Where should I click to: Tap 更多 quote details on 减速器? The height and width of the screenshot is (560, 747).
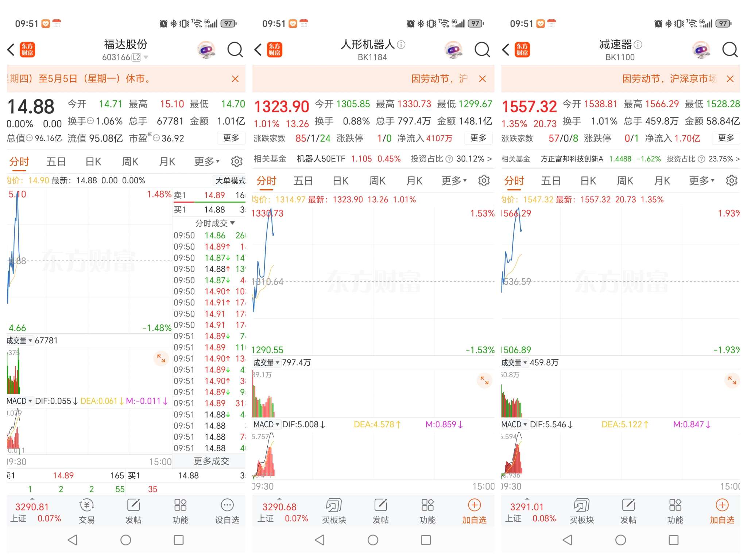tap(726, 138)
